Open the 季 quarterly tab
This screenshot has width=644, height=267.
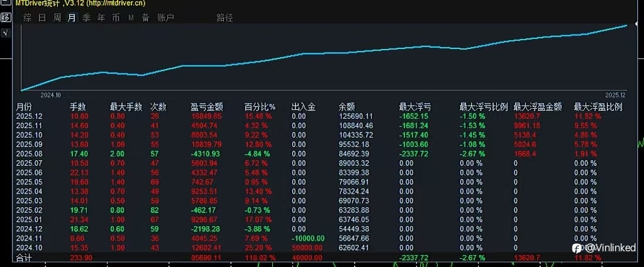point(86,18)
